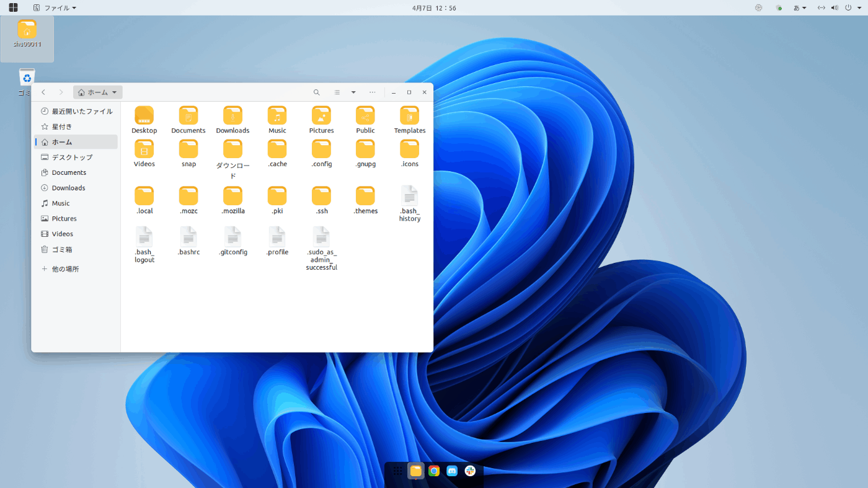This screenshot has width=868, height=488.
Task: Launch Google Chrome from the dock
Action: click(434, 471)
